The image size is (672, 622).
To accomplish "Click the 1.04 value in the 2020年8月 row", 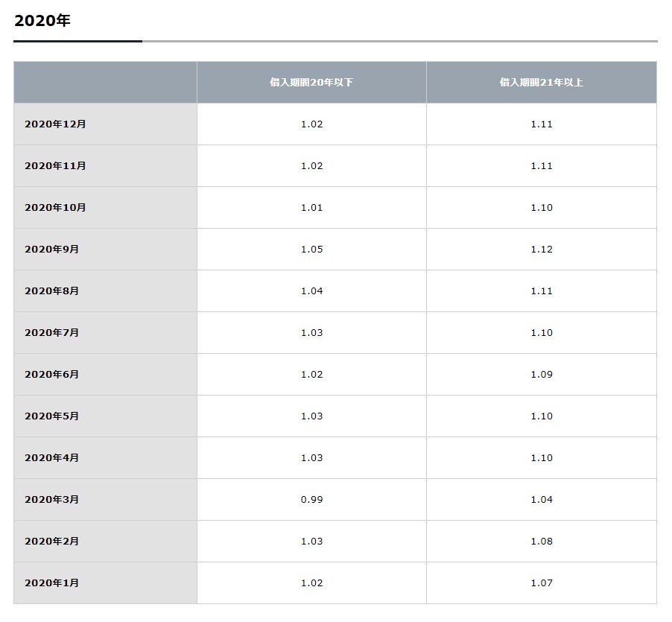I will coord(311,291).
